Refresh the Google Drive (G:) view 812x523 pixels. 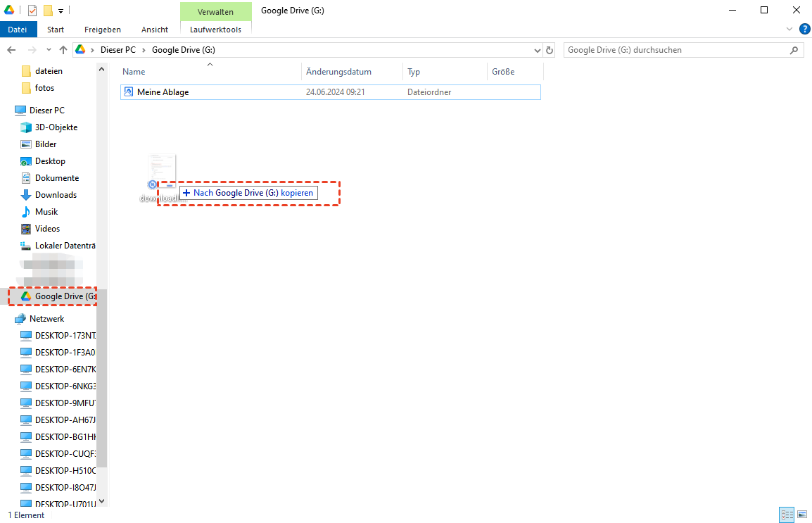(x=550, y=50)
